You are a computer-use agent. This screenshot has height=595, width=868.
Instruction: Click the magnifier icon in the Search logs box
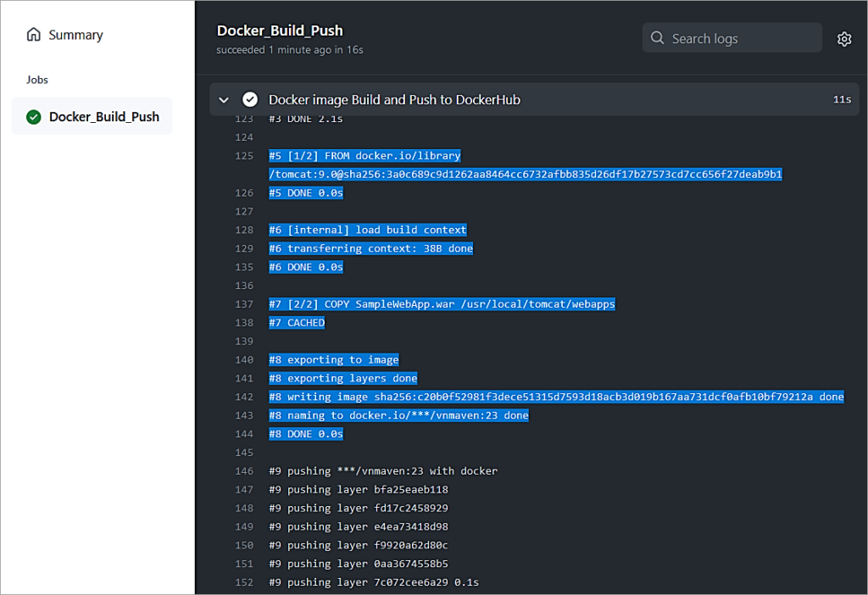pos(657,37)
